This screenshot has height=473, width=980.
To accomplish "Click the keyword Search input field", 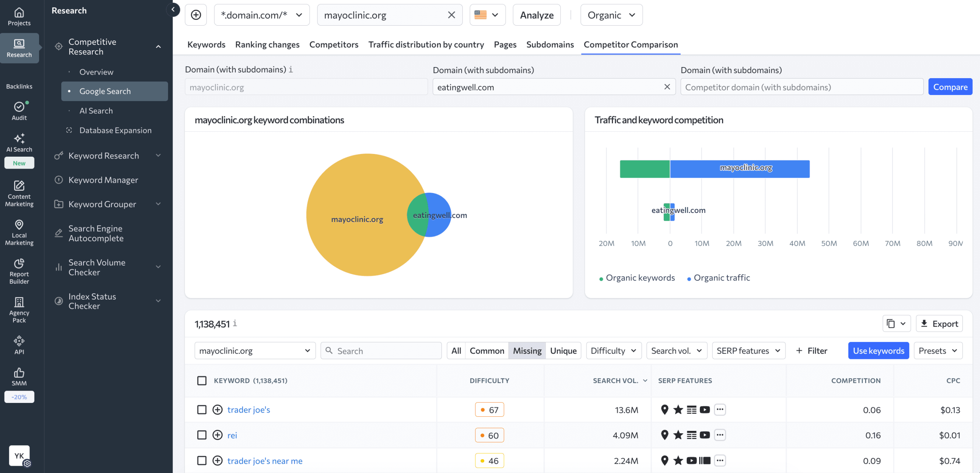I will (381, 350).
